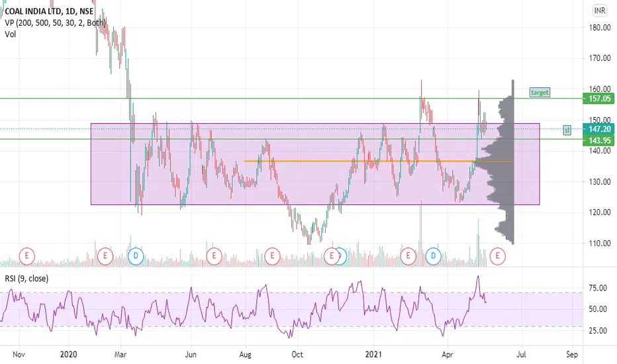The image size is (617, 364).
Task: Open the earnings marker after Jun 2020
Action: pos(214,256)
